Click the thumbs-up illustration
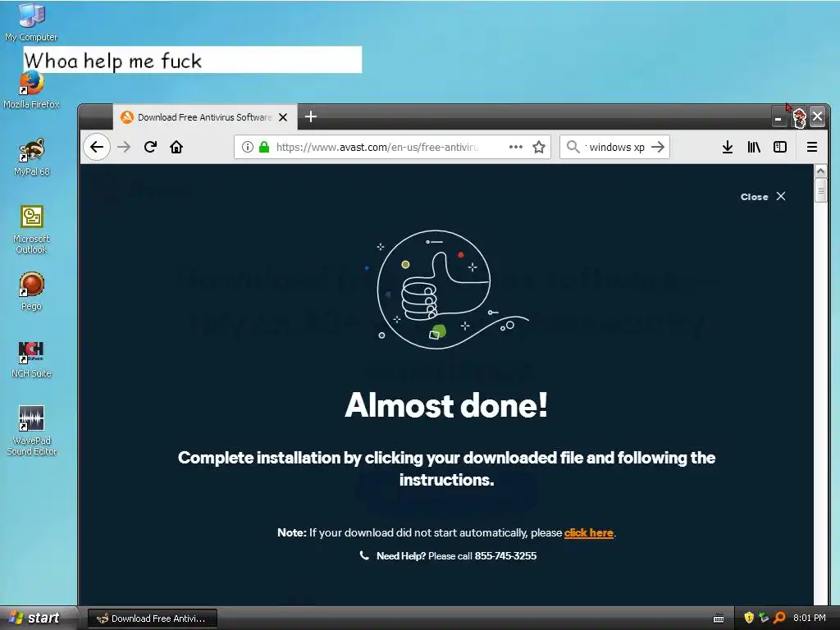The height and width of the screenshot is (630, 840). (x=446, y=290)
